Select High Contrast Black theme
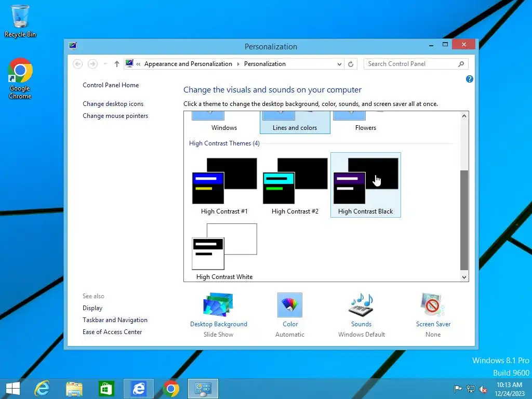 366,185
